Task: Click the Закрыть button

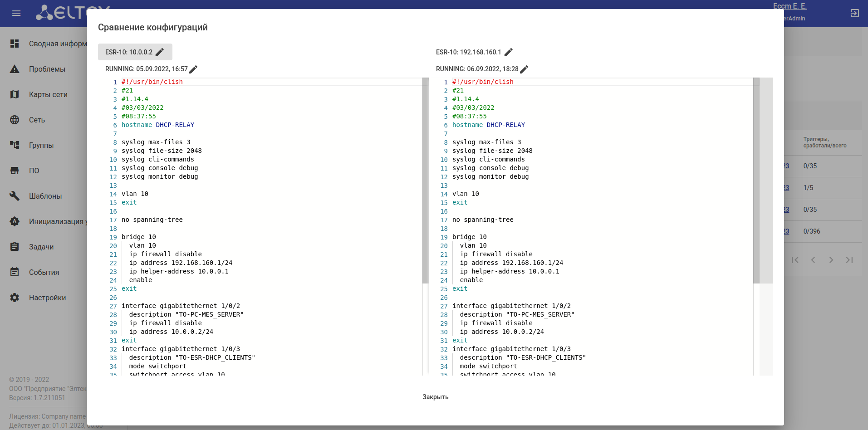Action: click(x=435, y=397)
